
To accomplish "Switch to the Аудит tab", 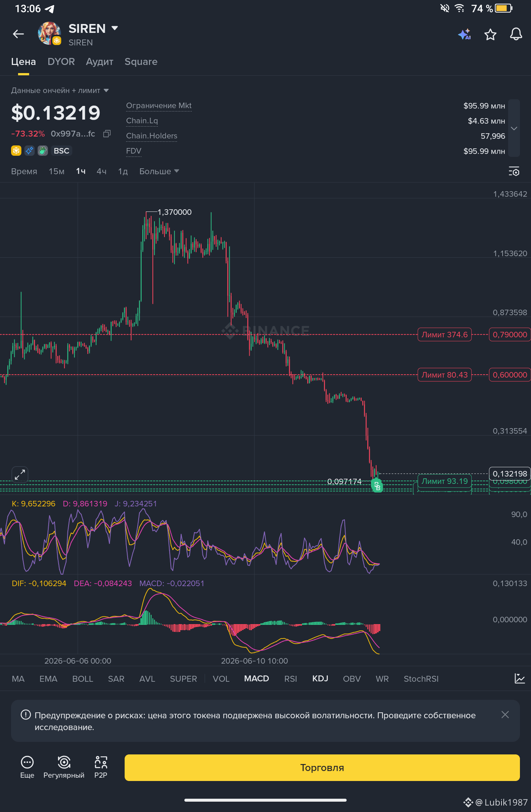I will [100, 62].
